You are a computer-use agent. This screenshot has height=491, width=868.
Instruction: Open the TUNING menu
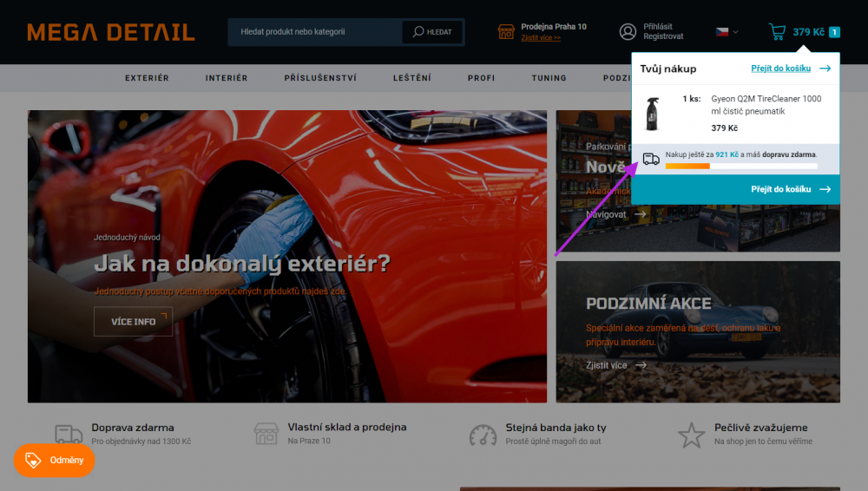click(549, 78)
